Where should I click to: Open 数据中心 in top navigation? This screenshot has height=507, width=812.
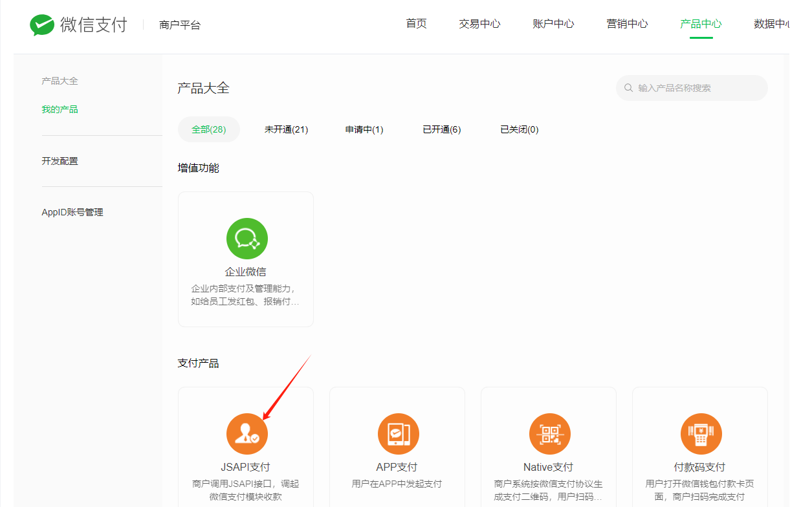click(x=771, y=24)
